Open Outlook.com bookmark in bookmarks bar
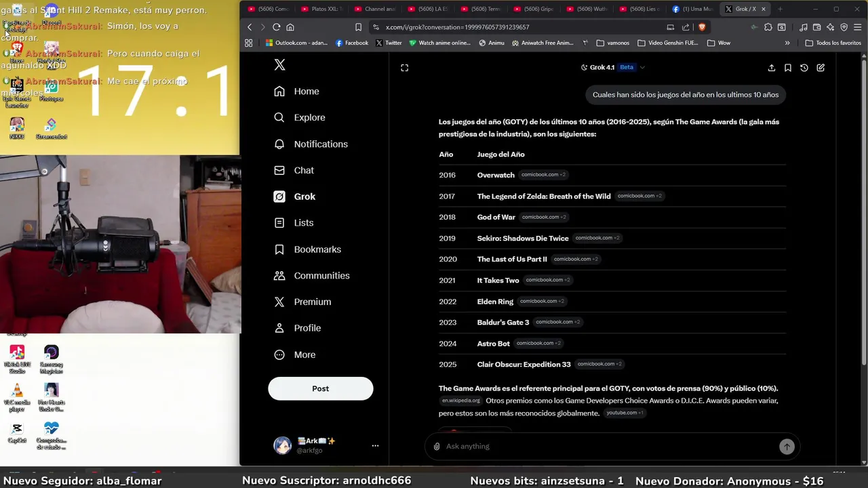 pos(296,43)
